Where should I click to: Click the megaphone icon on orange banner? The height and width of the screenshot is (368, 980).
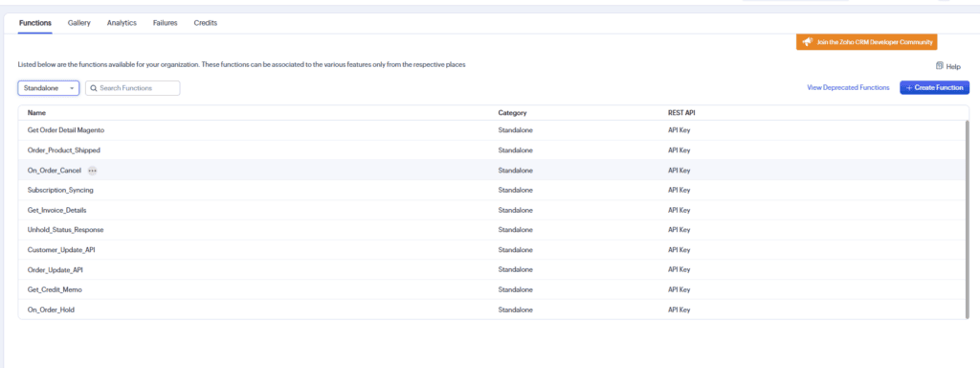(x=808, y=42)
